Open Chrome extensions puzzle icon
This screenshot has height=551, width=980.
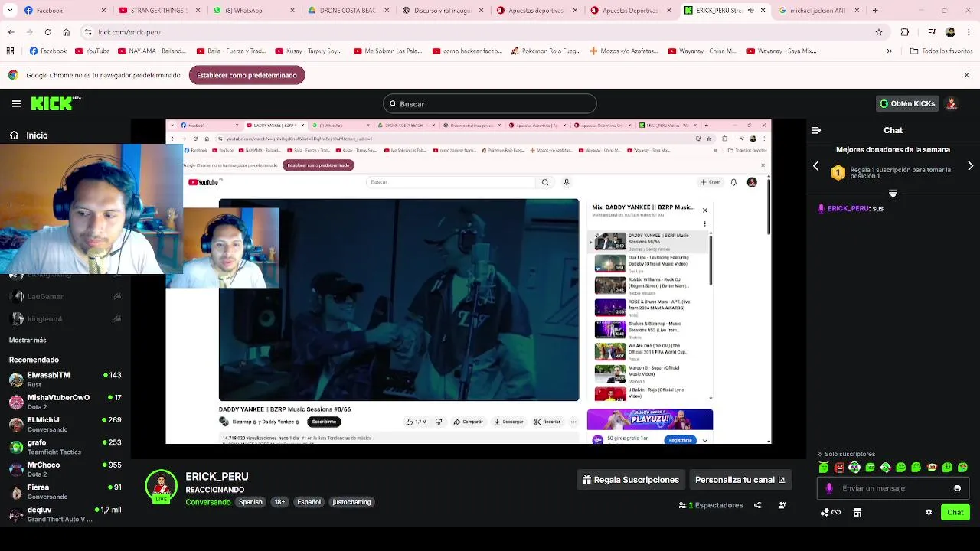tap(905, 32)
